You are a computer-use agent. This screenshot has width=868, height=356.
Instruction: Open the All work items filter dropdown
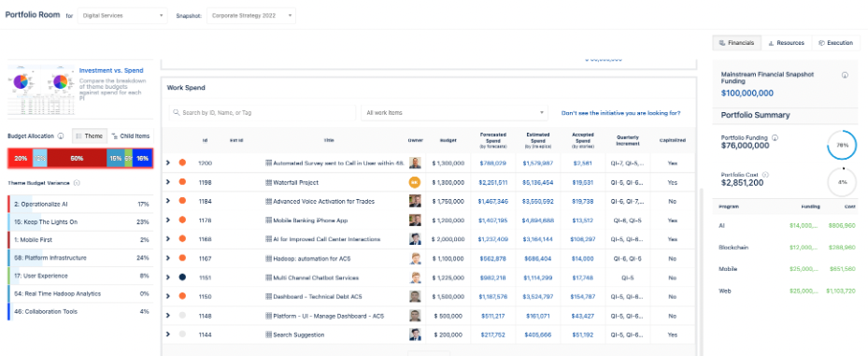tap(454, 112)
